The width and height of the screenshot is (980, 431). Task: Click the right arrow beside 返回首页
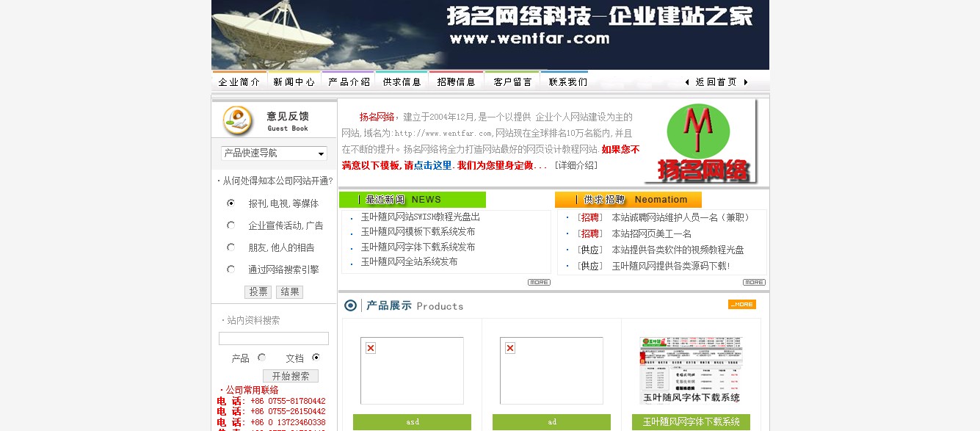[746, 82]
